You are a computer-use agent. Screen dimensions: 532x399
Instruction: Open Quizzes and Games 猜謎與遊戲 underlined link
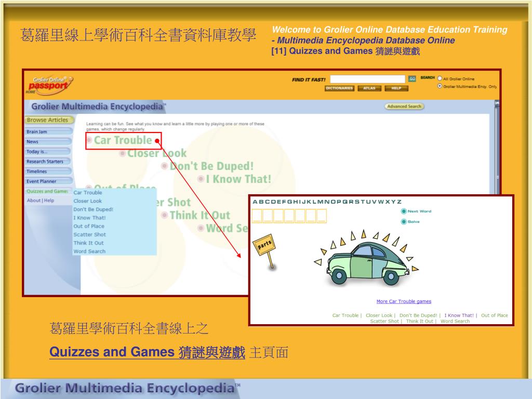click(x=147, y=352)
